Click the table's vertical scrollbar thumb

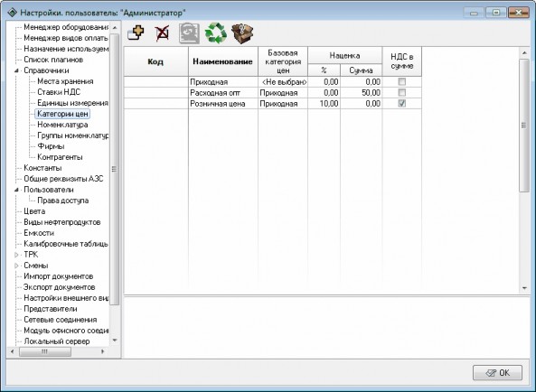tap(524, 126)
